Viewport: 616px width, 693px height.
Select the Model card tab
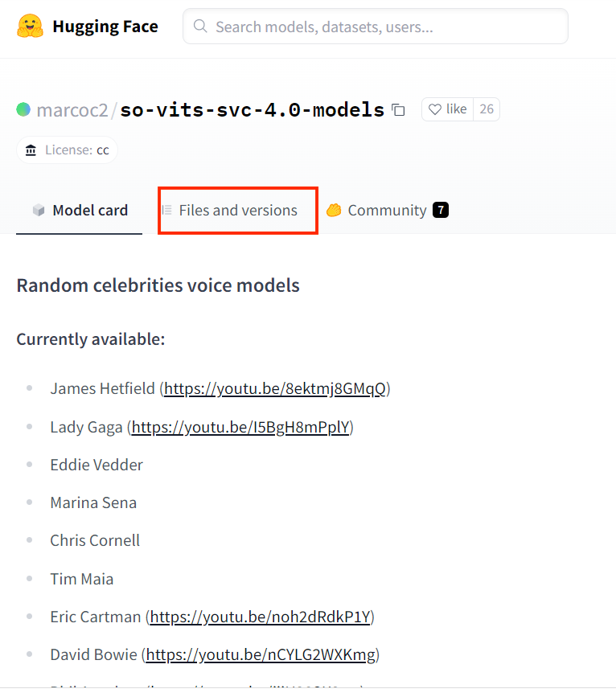[x=89, y=211]
